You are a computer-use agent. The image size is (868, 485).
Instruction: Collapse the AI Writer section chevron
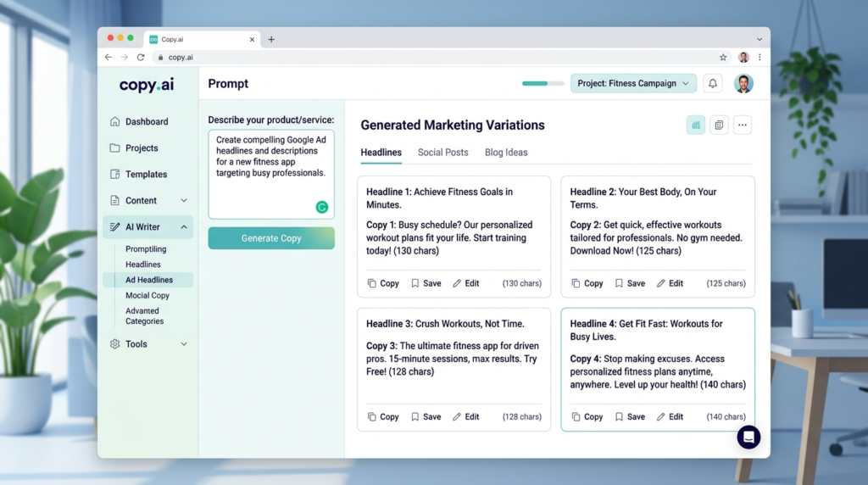(184, 227)
